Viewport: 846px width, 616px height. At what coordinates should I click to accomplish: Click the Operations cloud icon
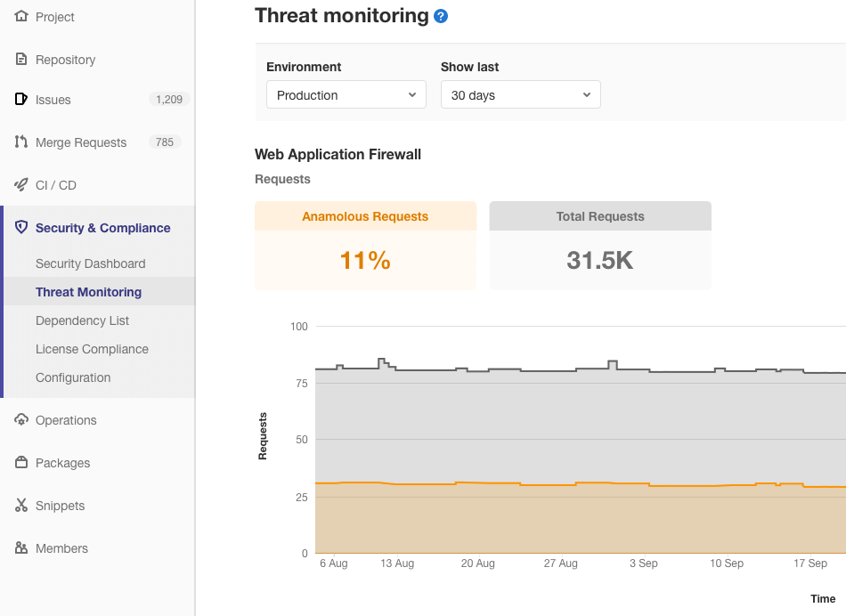point(21,420)
